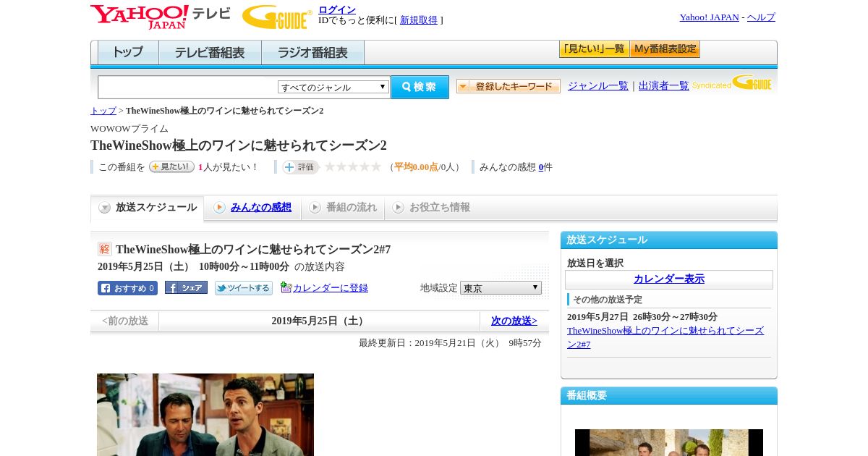
Task: Open the 「見たい!」一覧 button
Action: 594,49
